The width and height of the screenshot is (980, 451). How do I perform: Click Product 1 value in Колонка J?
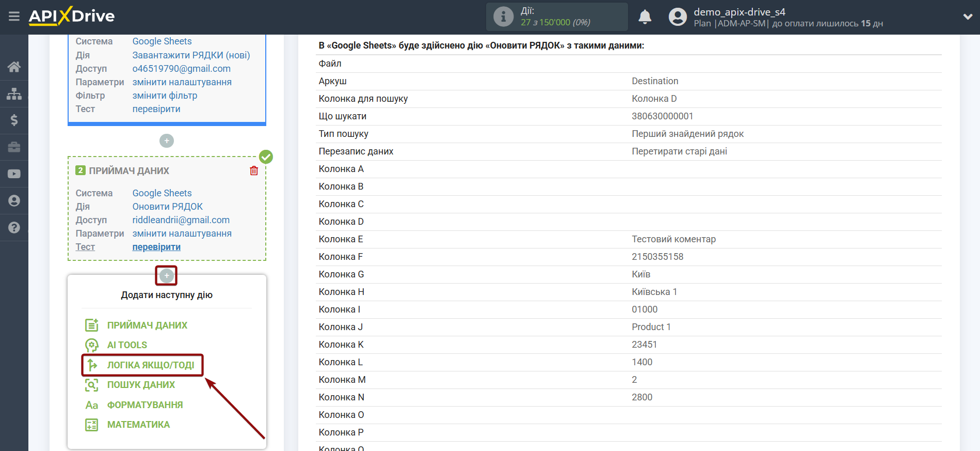click(651, 327)
